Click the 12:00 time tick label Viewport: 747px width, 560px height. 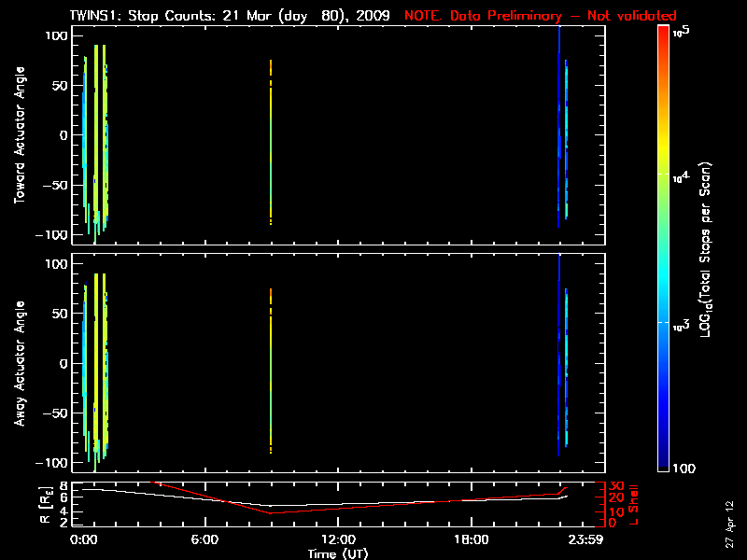click(338, 539)
